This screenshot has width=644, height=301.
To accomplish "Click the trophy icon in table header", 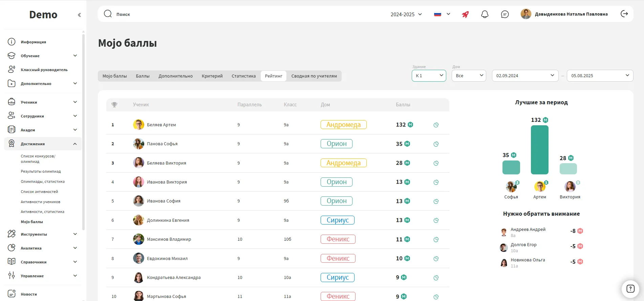I will click(x=114, y=105).
